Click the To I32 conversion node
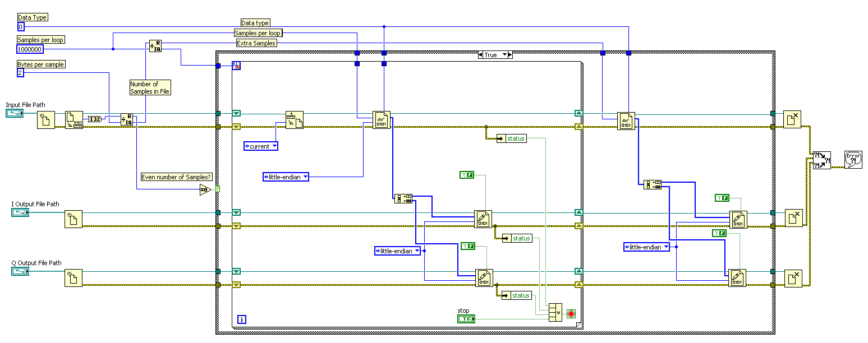Image resolution: width=868 pixels, height=343 pixels. 97,119
